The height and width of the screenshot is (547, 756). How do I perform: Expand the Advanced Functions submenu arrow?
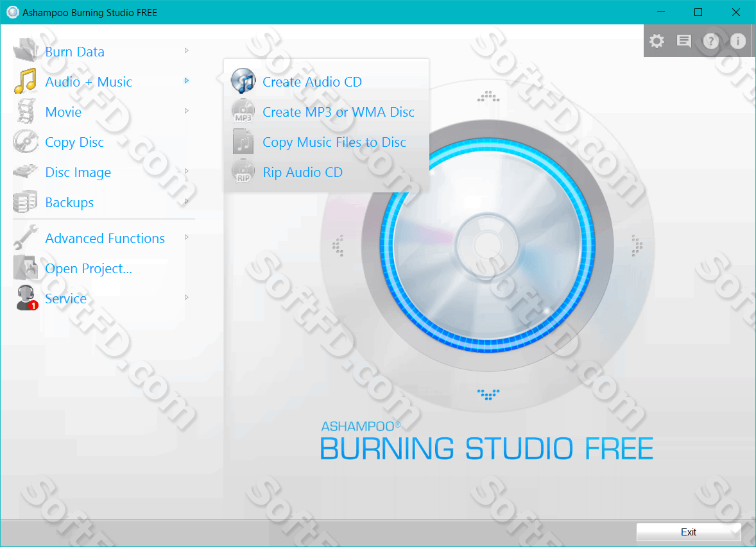point(187,237)
